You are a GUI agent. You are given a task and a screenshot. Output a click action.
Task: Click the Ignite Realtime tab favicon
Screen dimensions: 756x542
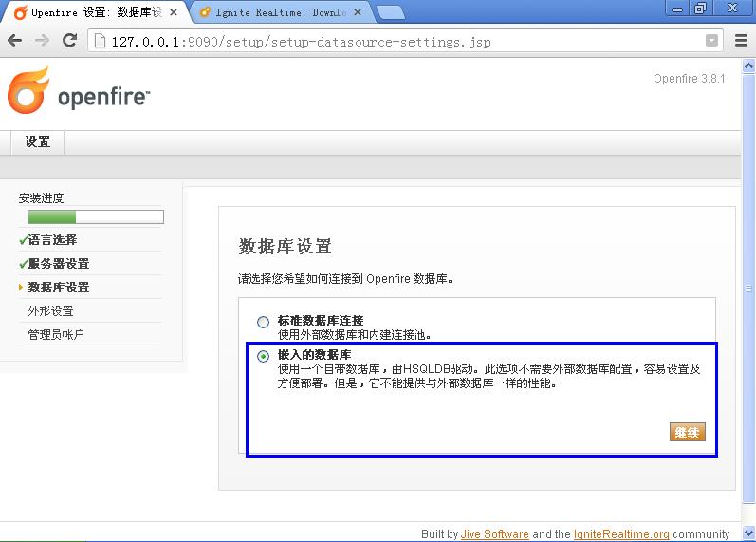(205, 12)
